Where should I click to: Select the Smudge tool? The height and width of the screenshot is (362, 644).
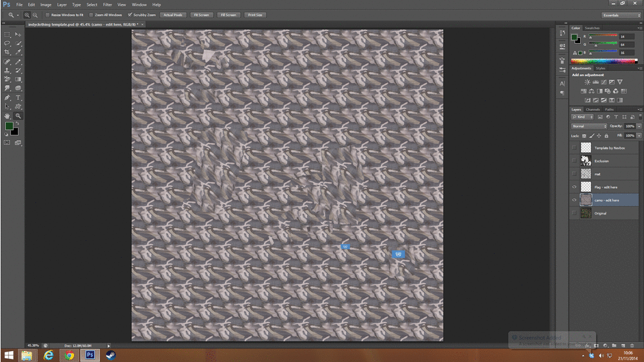[x=7, y=88]
